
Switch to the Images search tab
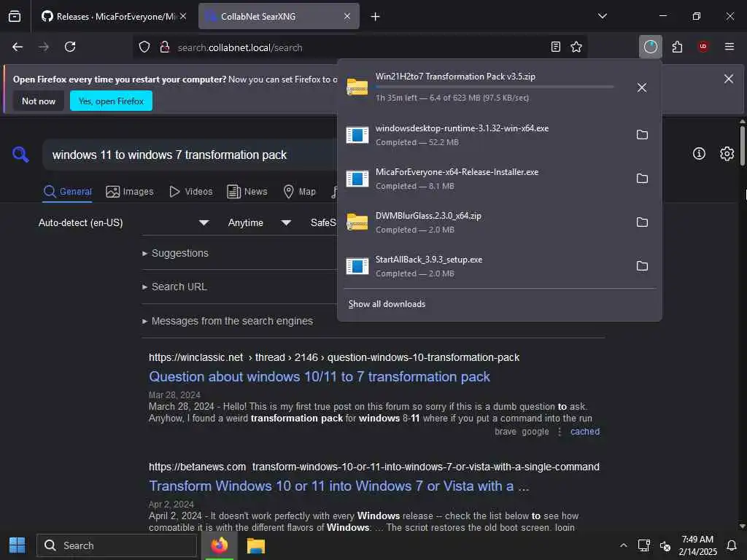130,192
